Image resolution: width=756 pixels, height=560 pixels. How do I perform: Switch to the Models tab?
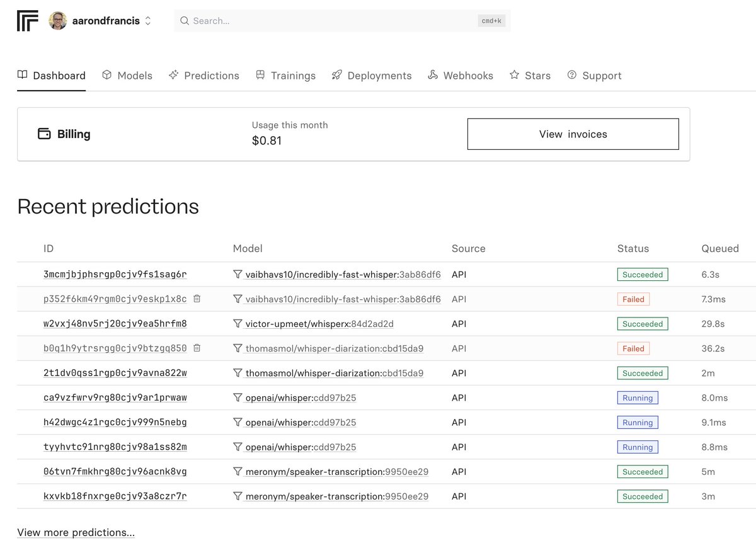tap(127, 76)
